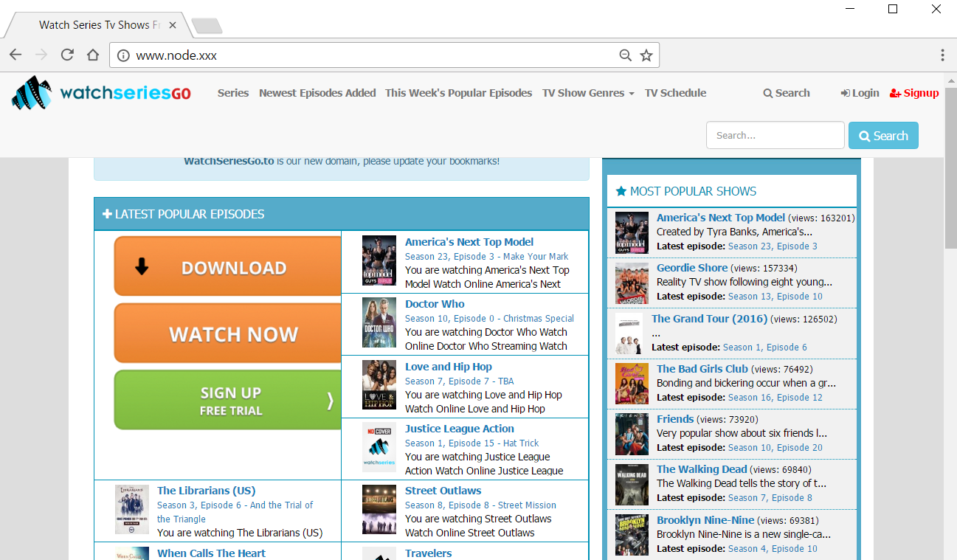Click the orange WATCH NOW button
Viewport: 957px width, 560px height.
pyautogui.click(x=228, y=333)
